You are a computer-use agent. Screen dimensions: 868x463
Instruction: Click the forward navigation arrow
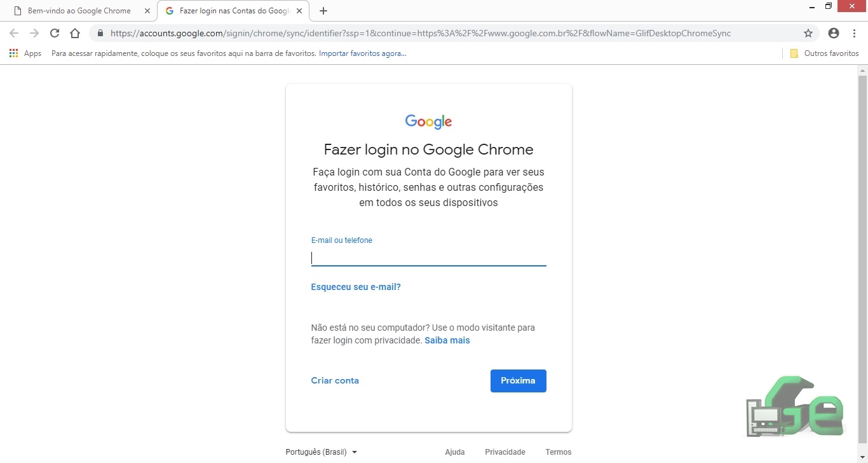tap(34, 33)
